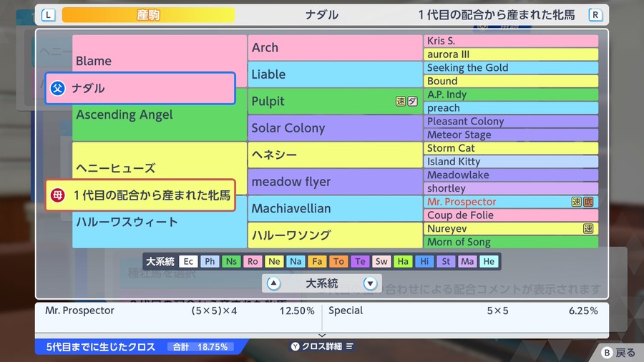Click the A.P. Indy ancestor row
This screenshot has height=362, width=644.
click(x=511, y=94)
